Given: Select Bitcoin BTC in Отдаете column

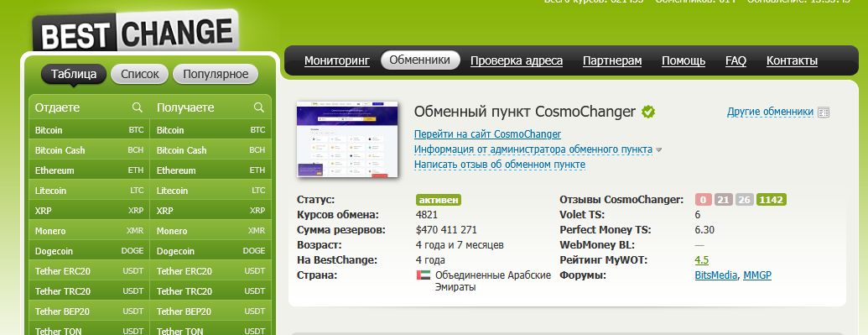Looking at the screenshot, I should coord(89,130).
